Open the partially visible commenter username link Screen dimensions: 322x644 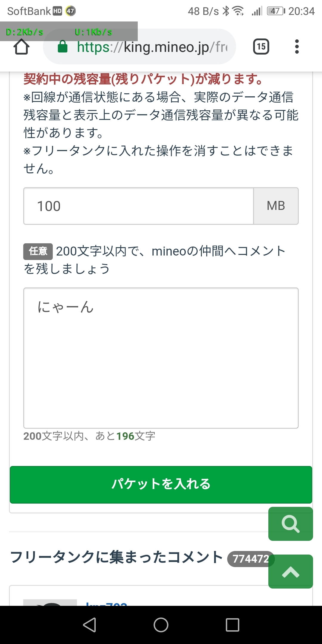pos(106,603)
